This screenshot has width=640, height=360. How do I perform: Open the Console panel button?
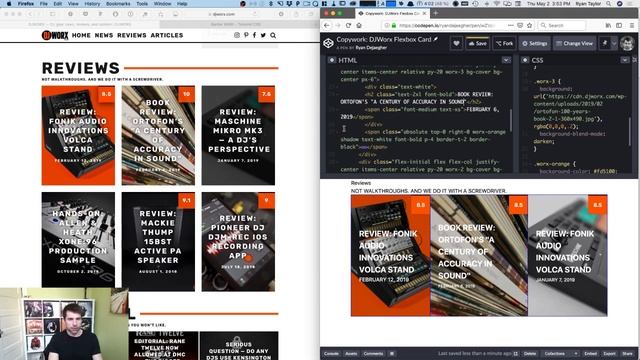(x=331, y=353)
